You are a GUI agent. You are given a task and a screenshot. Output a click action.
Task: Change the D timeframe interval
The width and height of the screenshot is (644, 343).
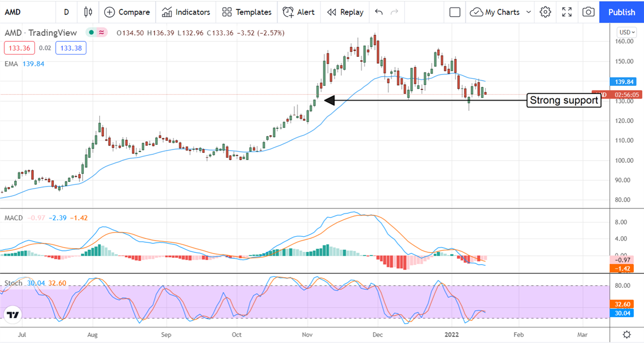pyautogui.click(x=66, y=12)
